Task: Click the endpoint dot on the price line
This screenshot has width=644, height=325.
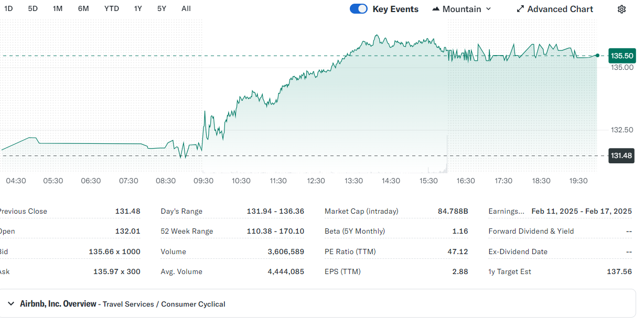Action: tap(597, 55)
